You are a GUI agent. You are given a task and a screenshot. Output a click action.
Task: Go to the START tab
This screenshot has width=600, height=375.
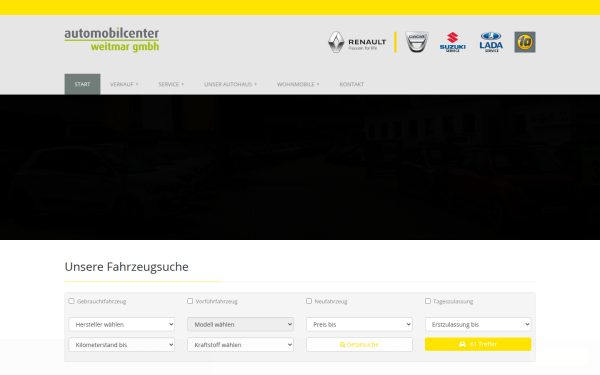pos(82,84)
